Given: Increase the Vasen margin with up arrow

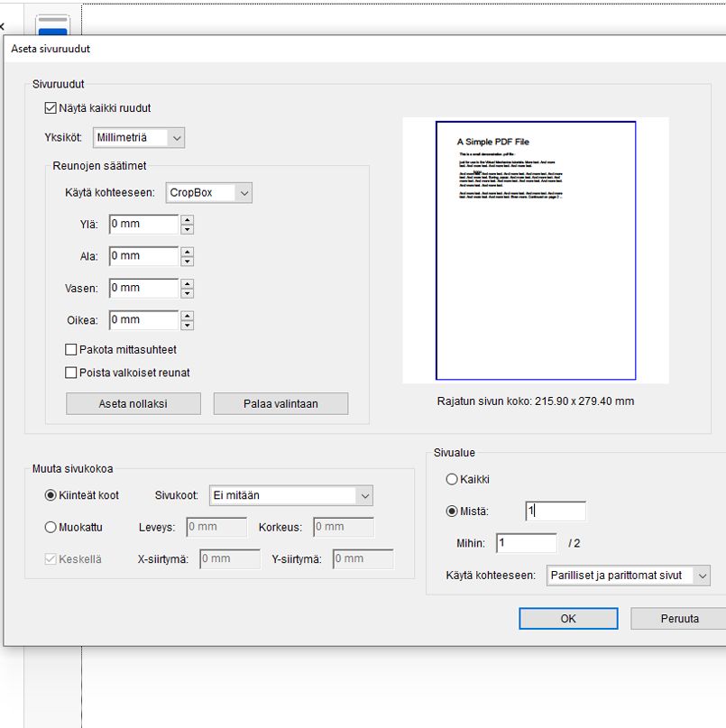Looking at the screenshot, I should pos(187,283).
